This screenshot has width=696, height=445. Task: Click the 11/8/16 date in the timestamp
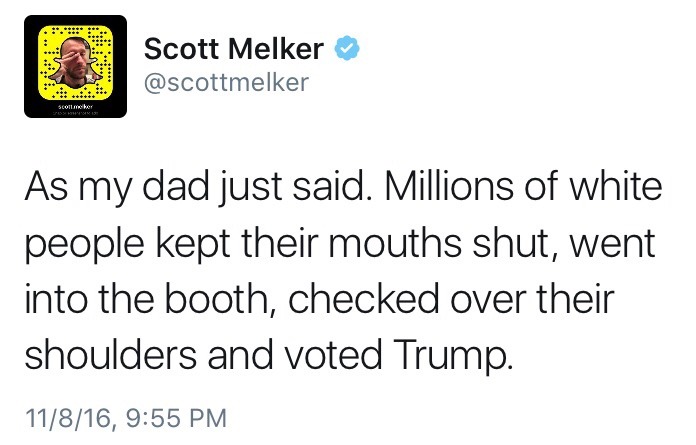(x=67, y=418)
